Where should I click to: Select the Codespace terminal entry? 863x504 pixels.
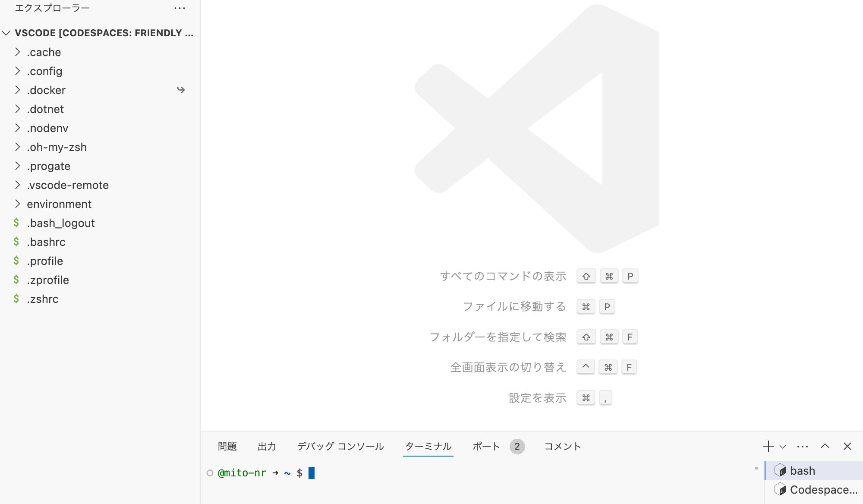pos(823,490)
